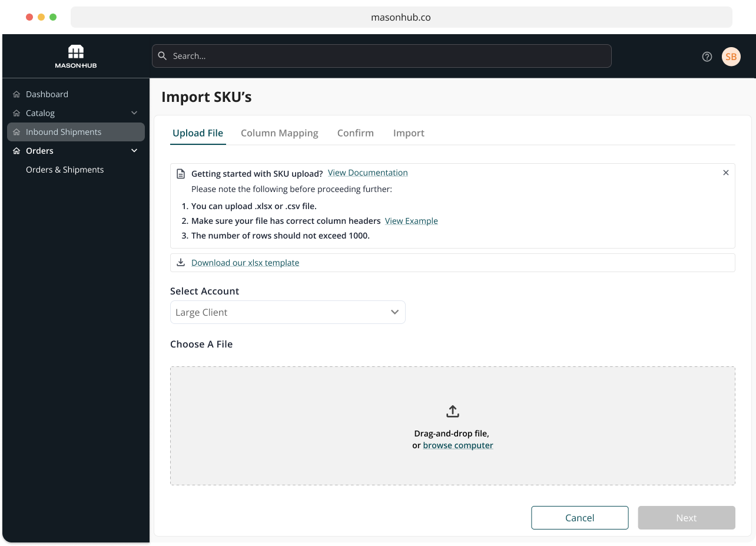The height and width of the screenshot is (546, 756).
Task: Expand the Catalog sidebar chevron
Action: [x=134, y=112]
